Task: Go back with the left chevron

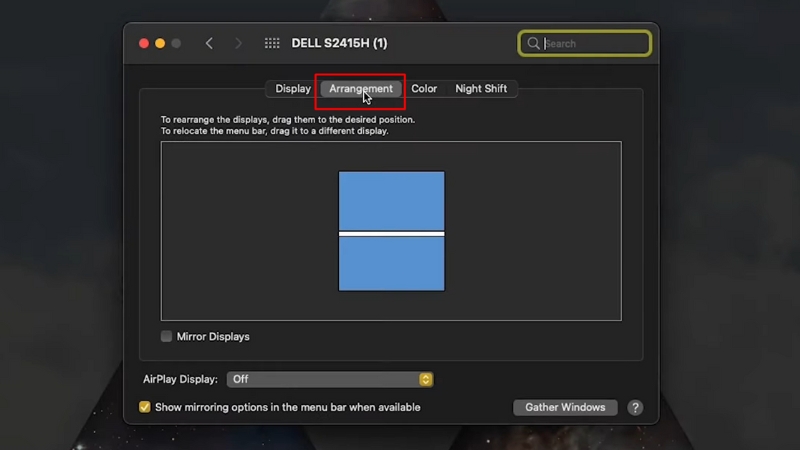Action: [209, 43]
